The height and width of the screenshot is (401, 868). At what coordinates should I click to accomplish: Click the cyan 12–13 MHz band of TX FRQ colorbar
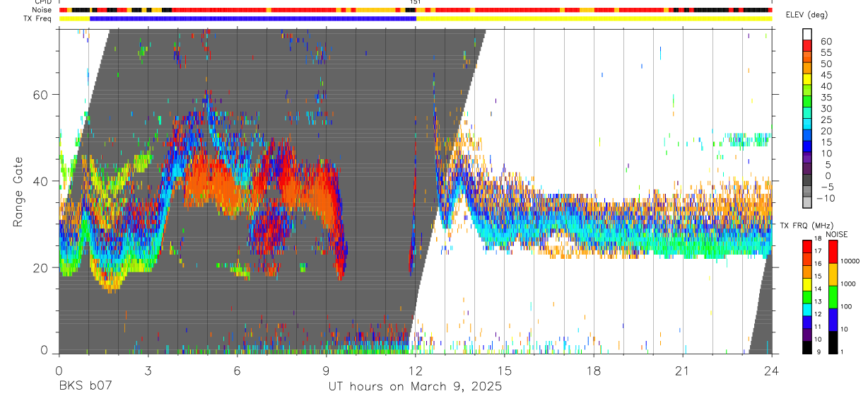[x=806, y=309]
